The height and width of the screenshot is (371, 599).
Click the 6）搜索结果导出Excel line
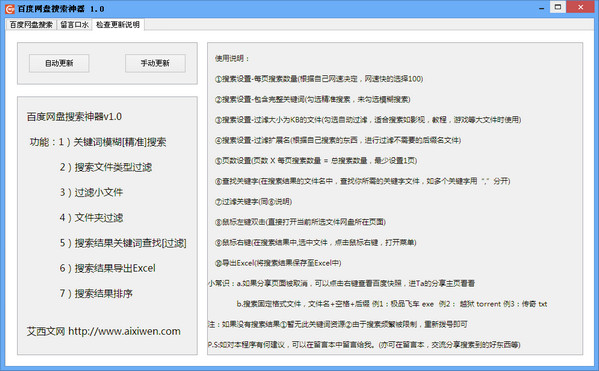(x=107, y=268)
